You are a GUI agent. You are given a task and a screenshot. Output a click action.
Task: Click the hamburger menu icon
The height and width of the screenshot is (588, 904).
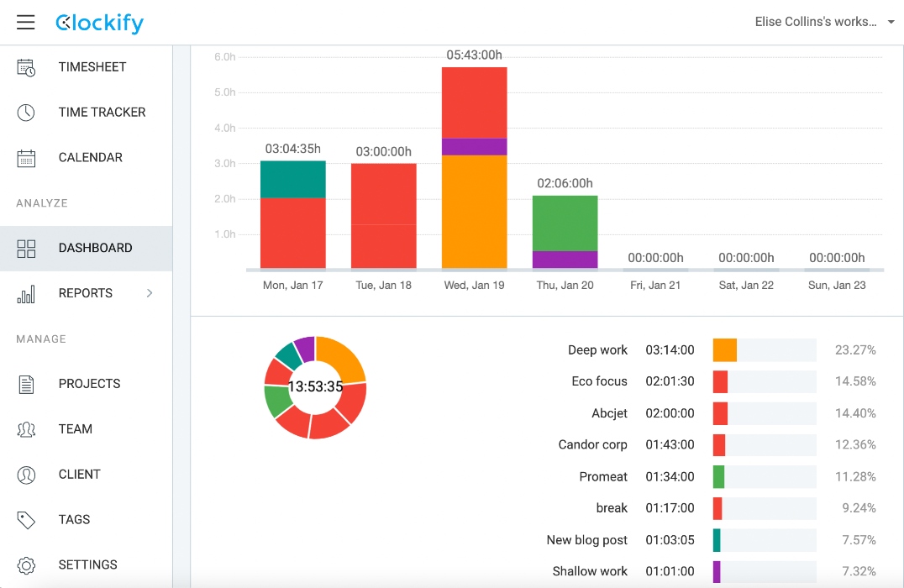pos(25,23)
